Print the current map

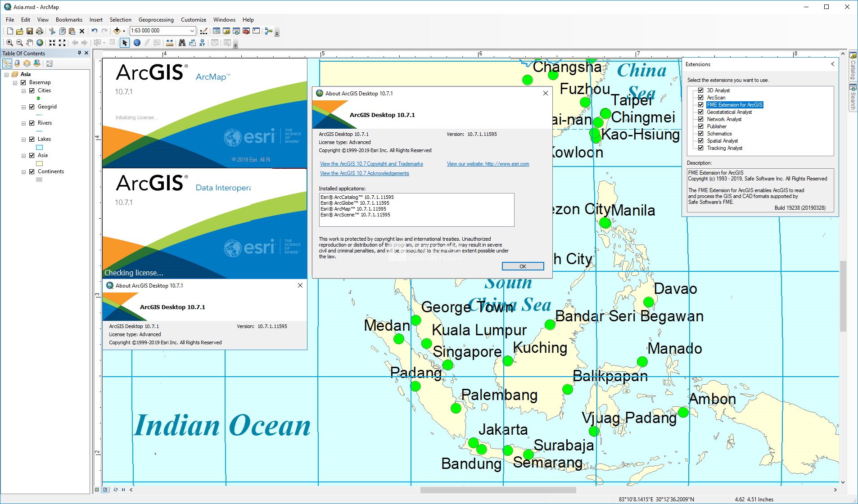[40, 31]
